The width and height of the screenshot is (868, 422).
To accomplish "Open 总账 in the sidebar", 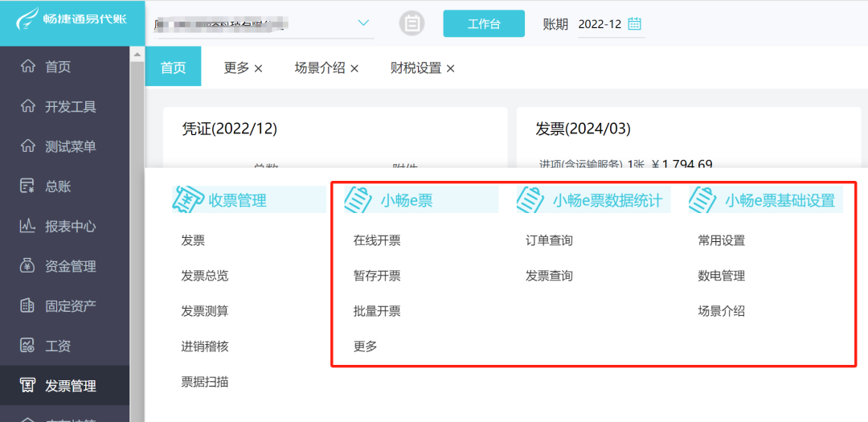I will pyautogui.click(x=65, y=186).
